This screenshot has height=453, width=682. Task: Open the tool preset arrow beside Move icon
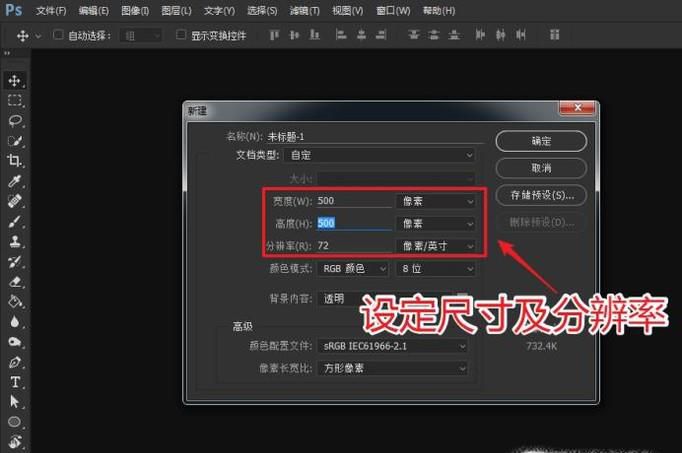pos(38,36)
